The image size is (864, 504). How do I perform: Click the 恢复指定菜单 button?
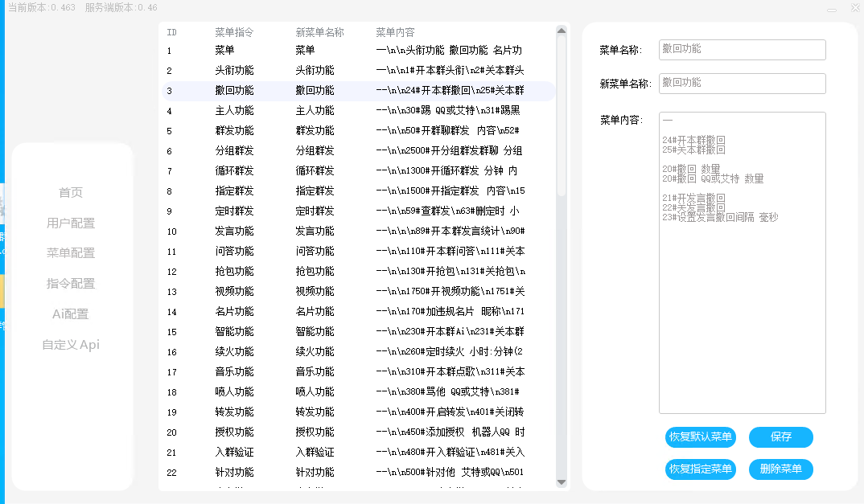[701, 469]
